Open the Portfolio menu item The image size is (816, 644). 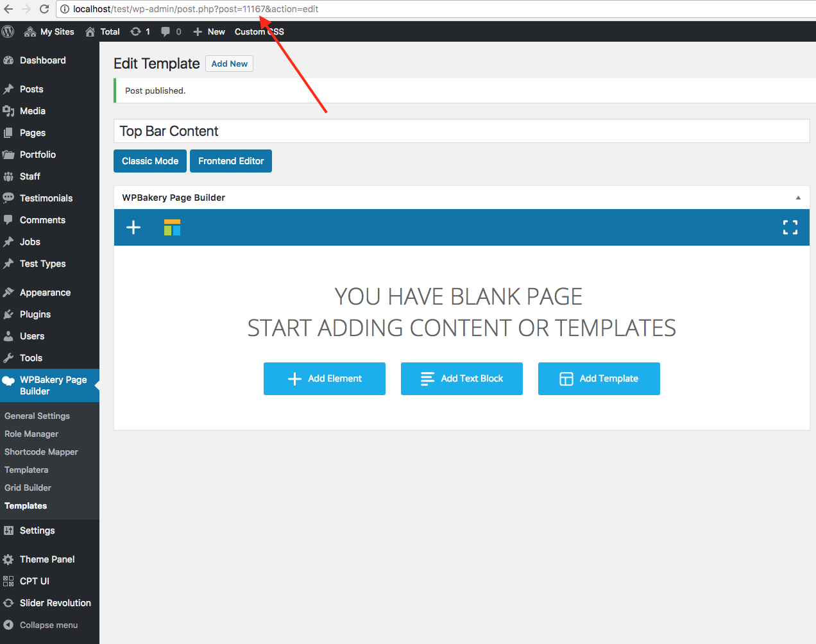[49, 155]
